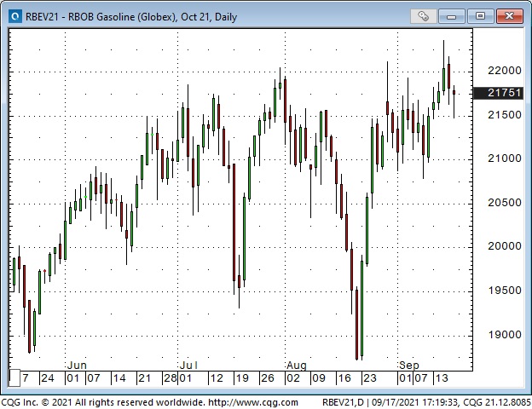Click the tall green candle with the lowest August low
Viewport: 532px width, 409px height.
362,308
